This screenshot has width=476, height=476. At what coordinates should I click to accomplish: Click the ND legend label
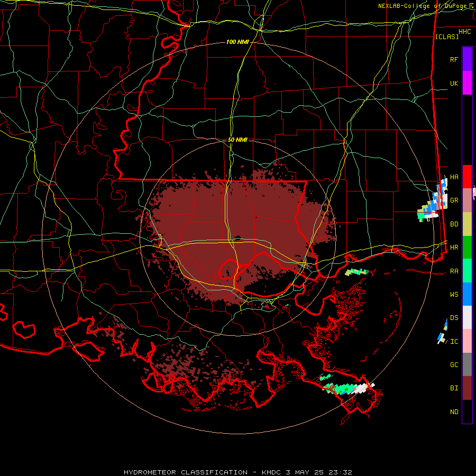point(454,412)
